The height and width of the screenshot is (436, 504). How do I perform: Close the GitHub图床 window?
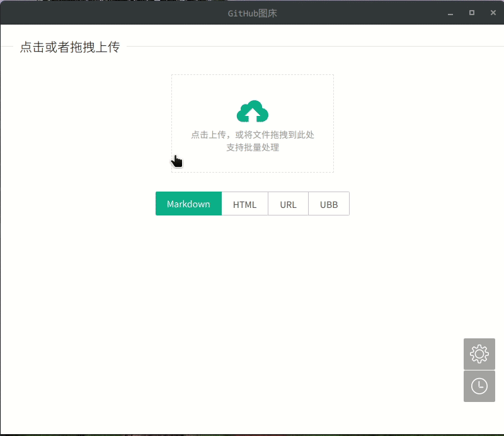[x=493, y=13]
